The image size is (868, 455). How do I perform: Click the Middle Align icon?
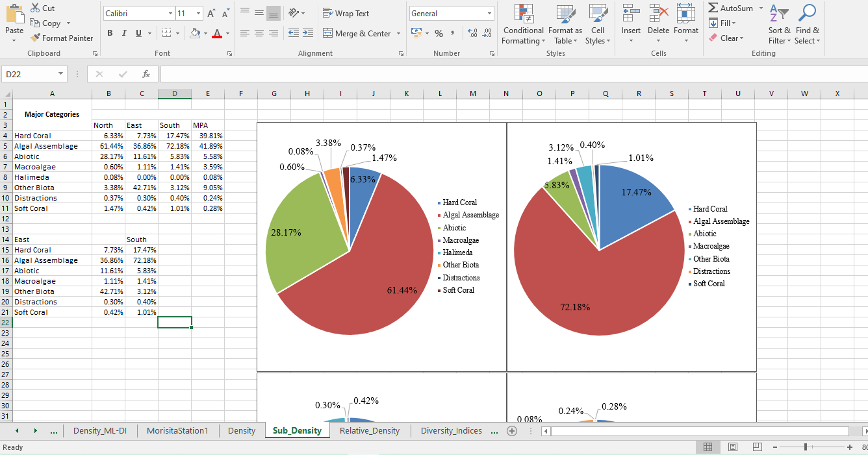click(259, 12)
